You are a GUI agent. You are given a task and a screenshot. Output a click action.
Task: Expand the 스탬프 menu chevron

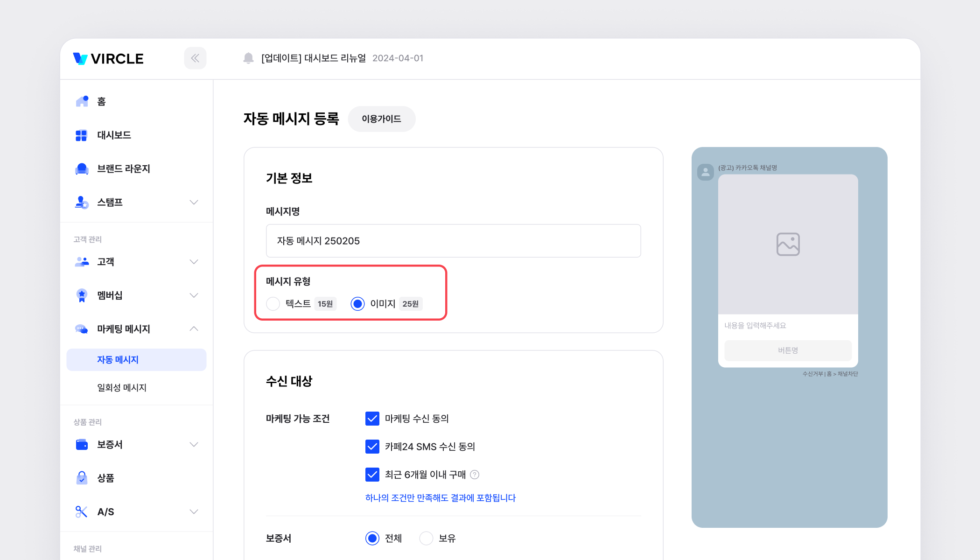(x=194, y=202)
